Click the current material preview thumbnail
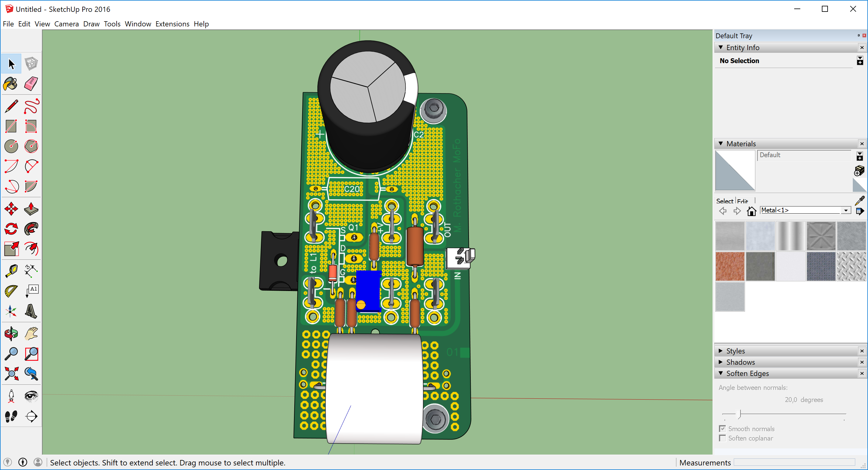This screenshot has height=470, width=868. 735,170
